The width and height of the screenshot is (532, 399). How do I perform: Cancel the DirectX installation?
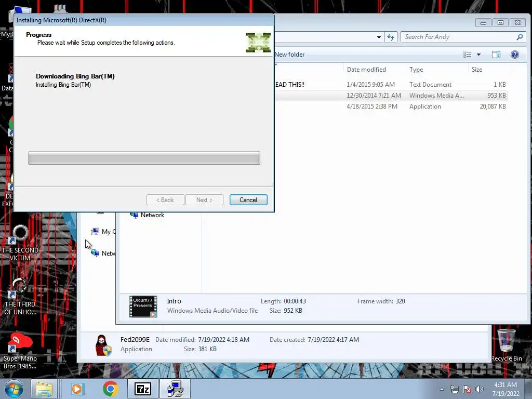point(248,200)
